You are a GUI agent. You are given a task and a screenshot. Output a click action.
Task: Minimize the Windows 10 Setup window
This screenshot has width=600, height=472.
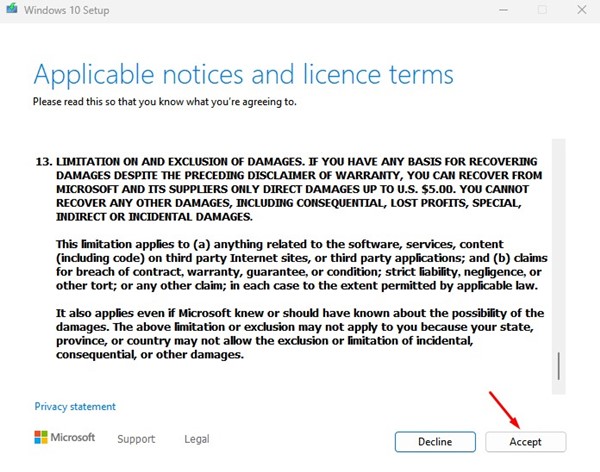(x=504, y=10)
